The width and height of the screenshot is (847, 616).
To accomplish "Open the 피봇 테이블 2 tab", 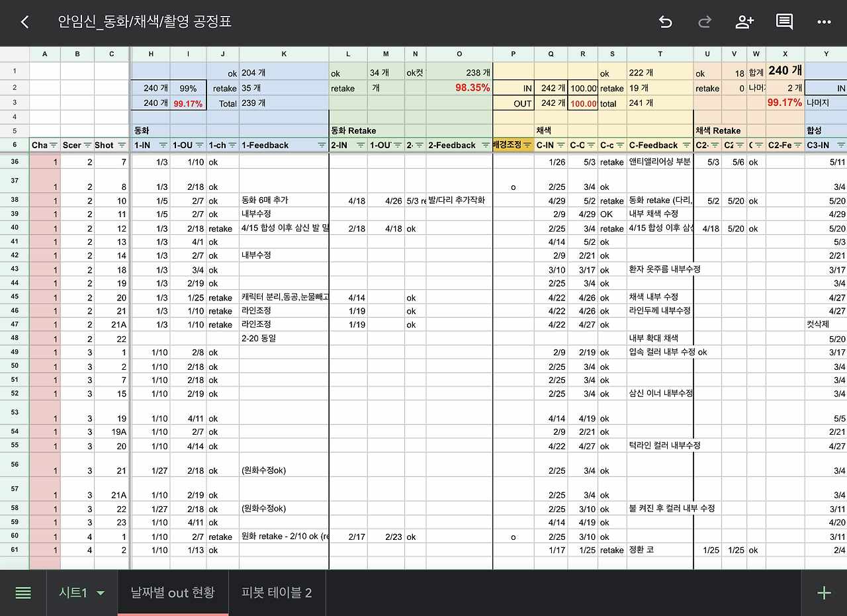I will point(277,593).
